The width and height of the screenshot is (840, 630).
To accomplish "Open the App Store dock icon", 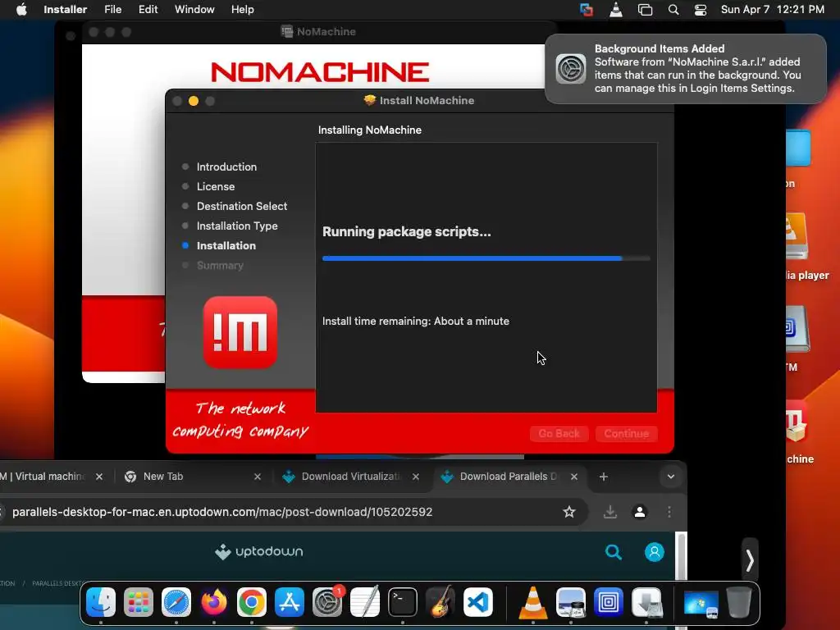I will click(x=290, y=602).
